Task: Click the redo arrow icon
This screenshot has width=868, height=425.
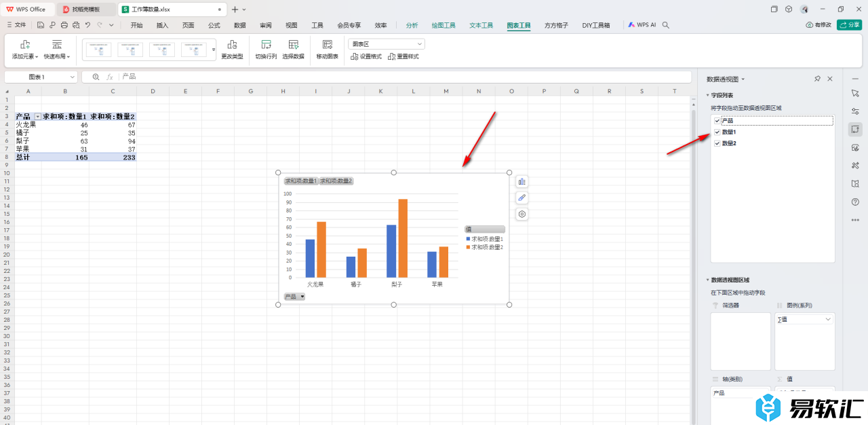Action: pyautogui.click(x=100, y=25)
